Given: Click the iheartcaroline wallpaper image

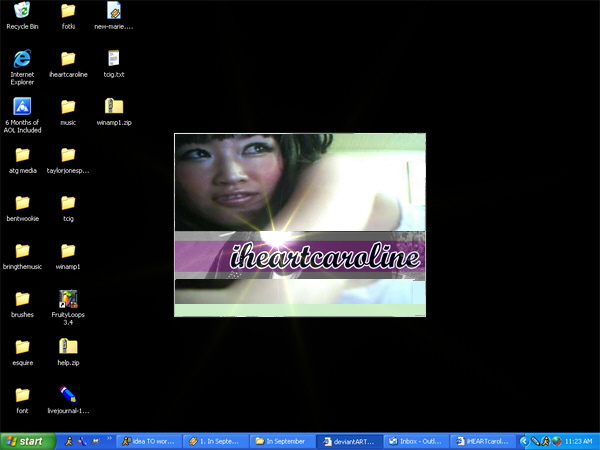Looking at the screenshot, I should 300,225.
